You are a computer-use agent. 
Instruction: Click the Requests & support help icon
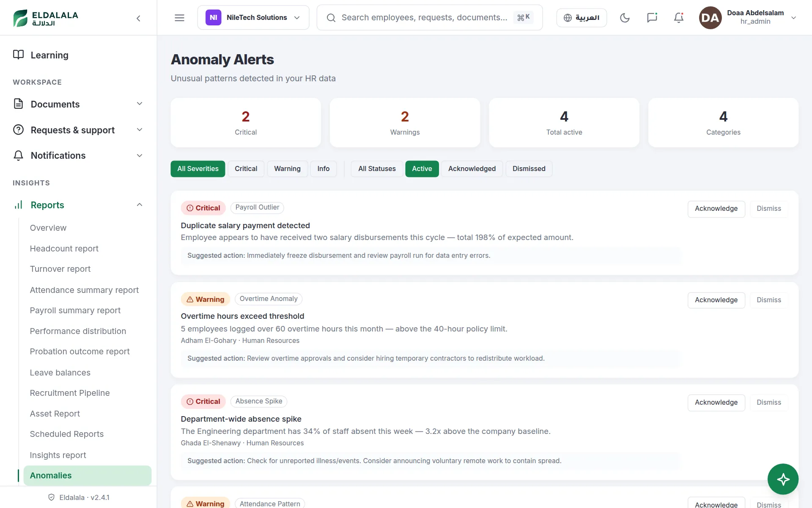point(18,130)
